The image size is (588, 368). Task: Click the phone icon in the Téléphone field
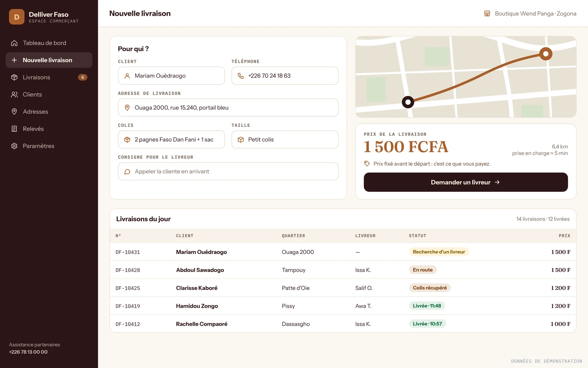[241, 76]
